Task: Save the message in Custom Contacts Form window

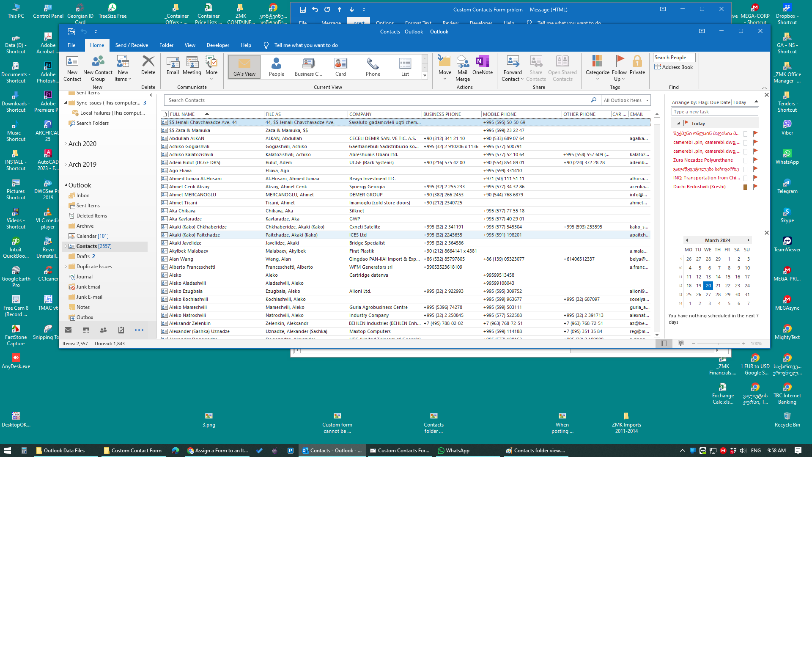Action: [x=303, y=9]
